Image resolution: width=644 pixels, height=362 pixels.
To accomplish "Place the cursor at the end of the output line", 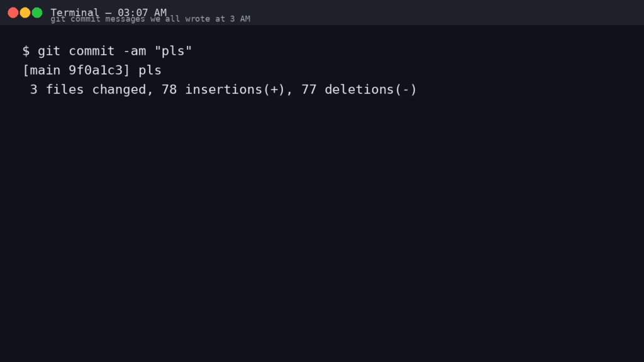I will [420, 89].
